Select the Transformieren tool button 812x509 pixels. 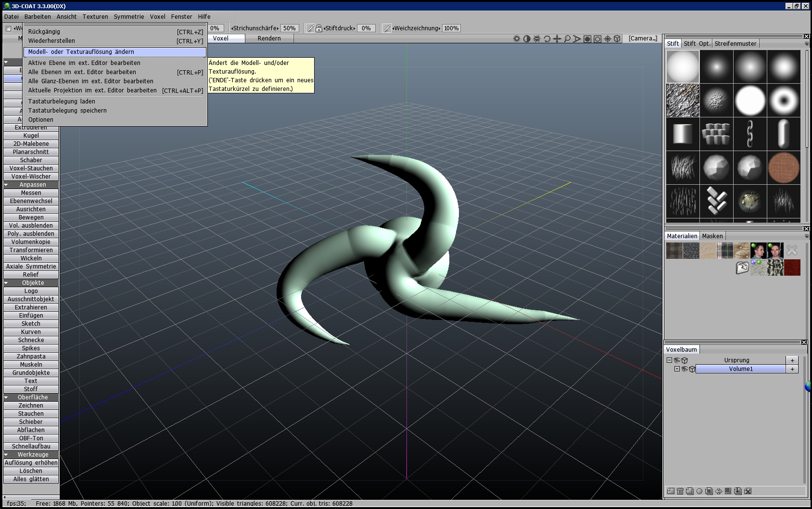(x=31, y=250)
